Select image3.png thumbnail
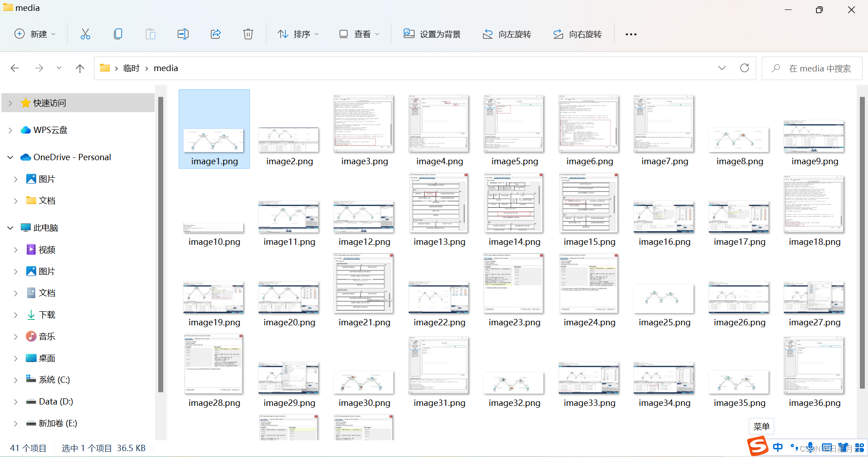Screen dimensions: 868x457 pos(364,124)
